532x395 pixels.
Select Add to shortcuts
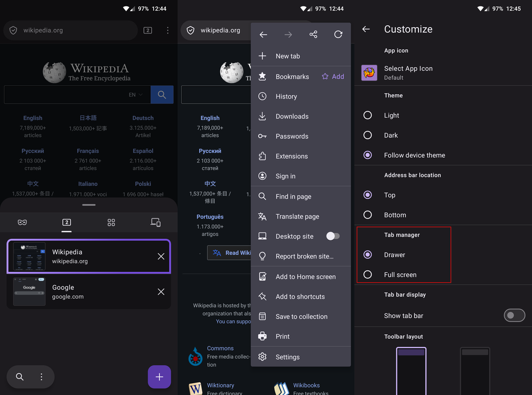[300, 296]
